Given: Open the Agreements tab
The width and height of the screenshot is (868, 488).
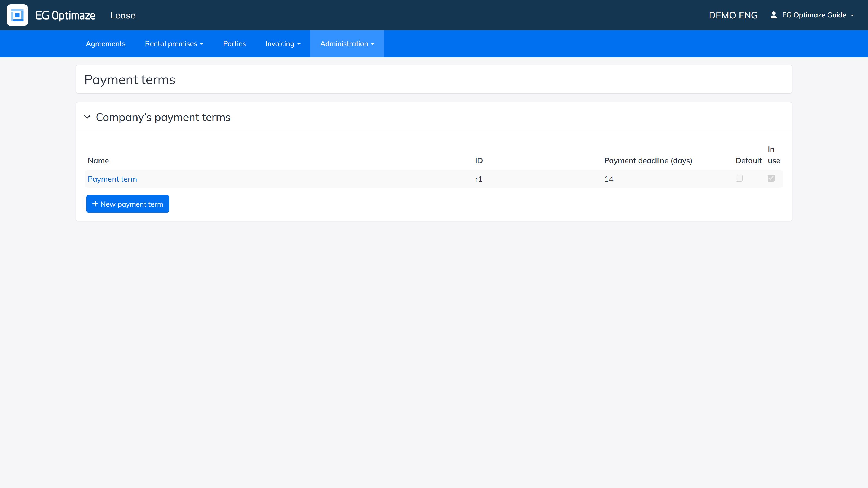Looking at the screenshot, I should click(x=106, y=44).
